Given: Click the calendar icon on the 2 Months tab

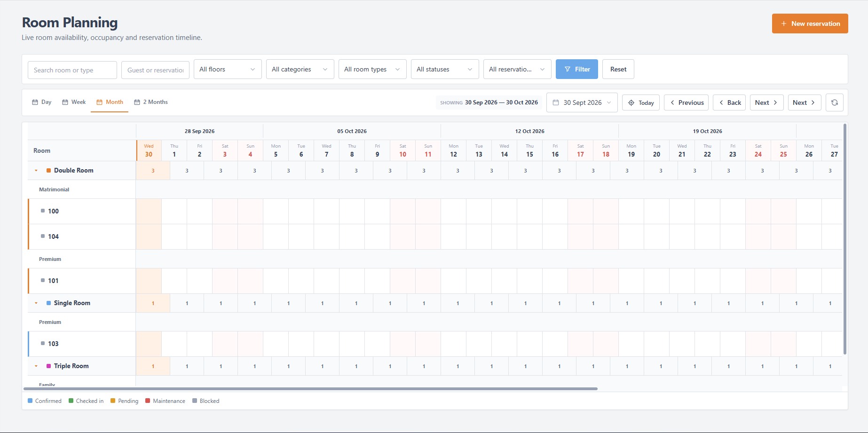Looking at the screenshot, I should click(137, 102).
